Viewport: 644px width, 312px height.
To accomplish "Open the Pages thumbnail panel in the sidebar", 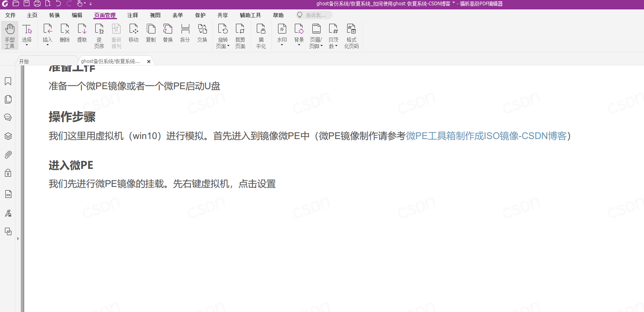I will (8, 99).
